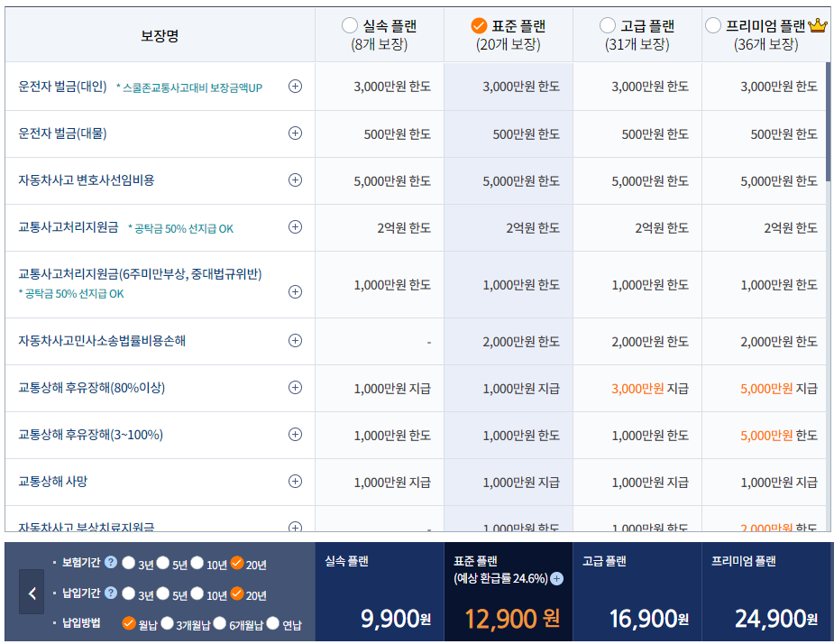Expand 자동차사고민사소송법률비용손해 row details

295,341
